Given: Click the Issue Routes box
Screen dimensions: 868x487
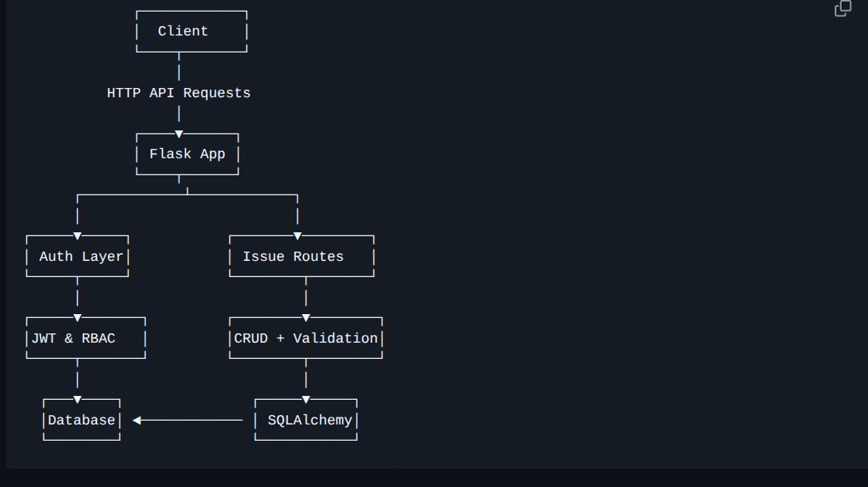Looking at the screenshot, I should point(293,256).
